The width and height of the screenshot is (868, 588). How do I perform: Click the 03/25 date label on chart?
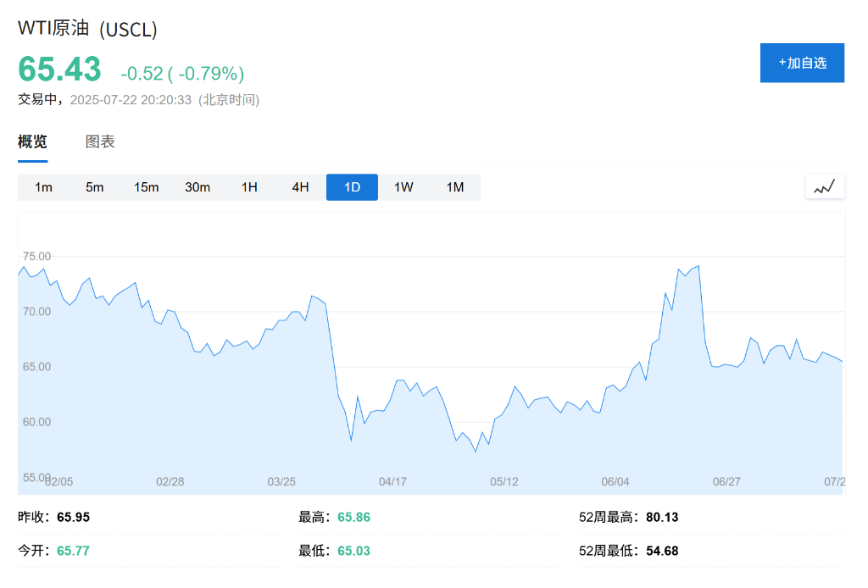(281, 481)
